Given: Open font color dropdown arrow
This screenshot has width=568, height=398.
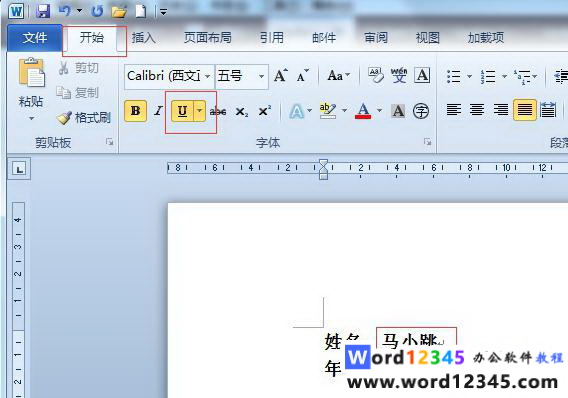Looking at the screenshot, I should click(379, 110).
